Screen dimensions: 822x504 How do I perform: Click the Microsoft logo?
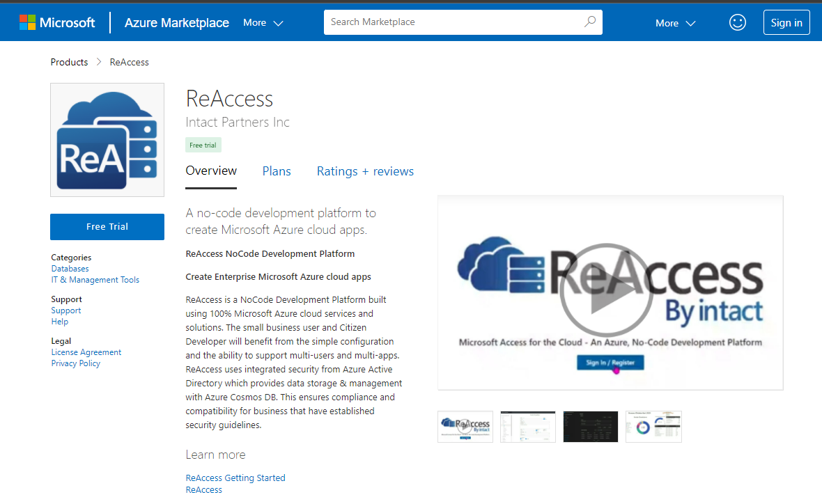pyautogui.click(x=58, y=22)
